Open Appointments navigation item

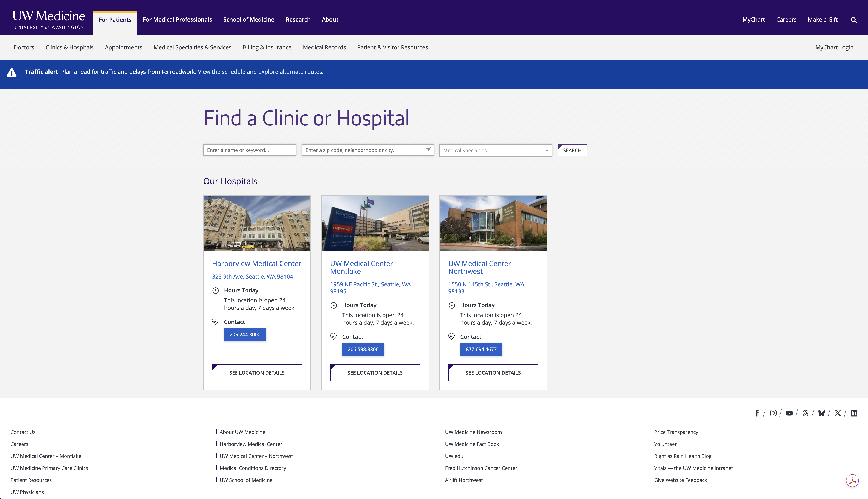pyautogui.click(x=123, y=47)
